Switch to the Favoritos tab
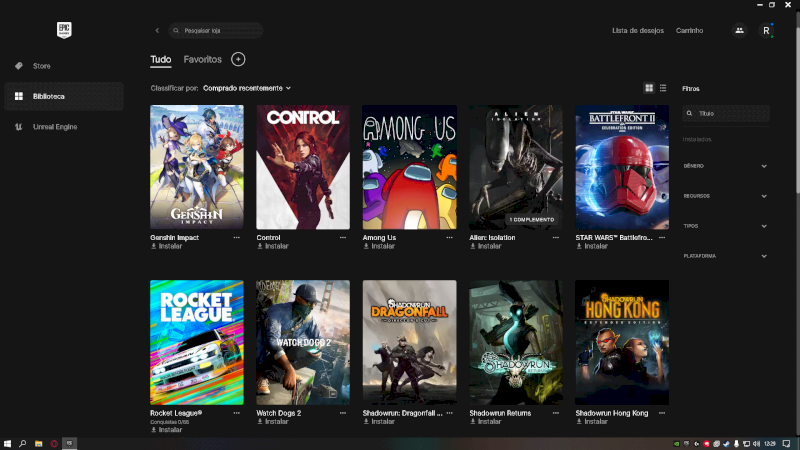The width and height of the screenshot is (800, 450). pos(202,60)
